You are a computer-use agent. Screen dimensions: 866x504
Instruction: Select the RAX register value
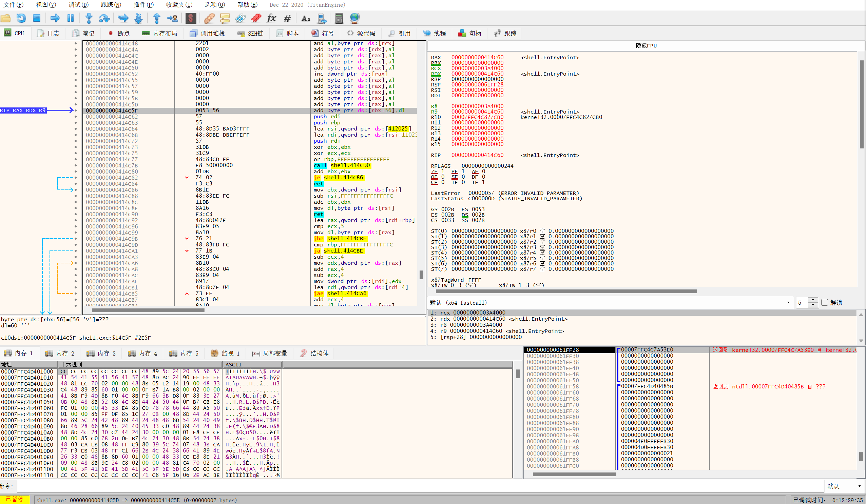[477, 57]
